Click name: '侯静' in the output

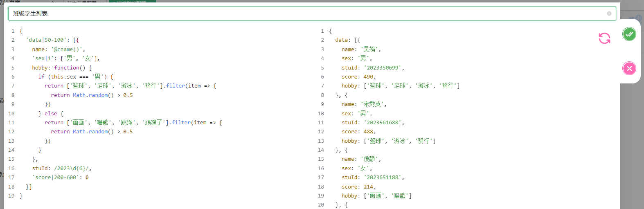[x=361, y=159]
